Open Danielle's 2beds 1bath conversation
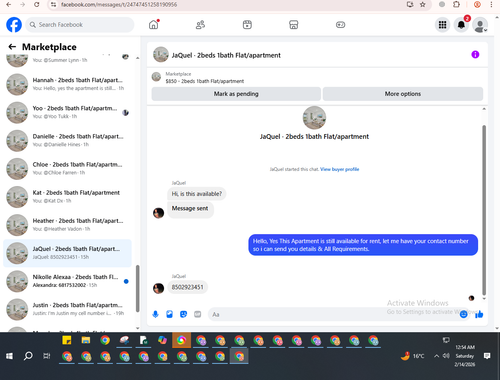 68,140
